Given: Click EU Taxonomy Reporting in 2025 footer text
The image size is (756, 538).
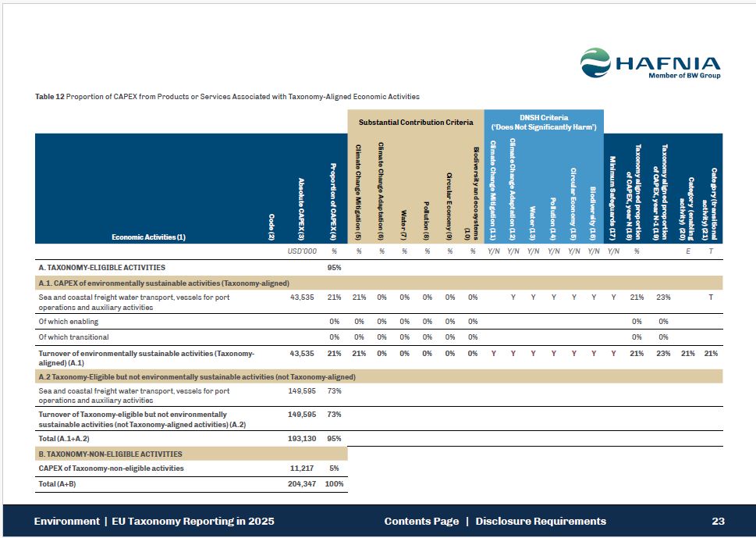Looking at the screenshot, I should click(193, 521).
